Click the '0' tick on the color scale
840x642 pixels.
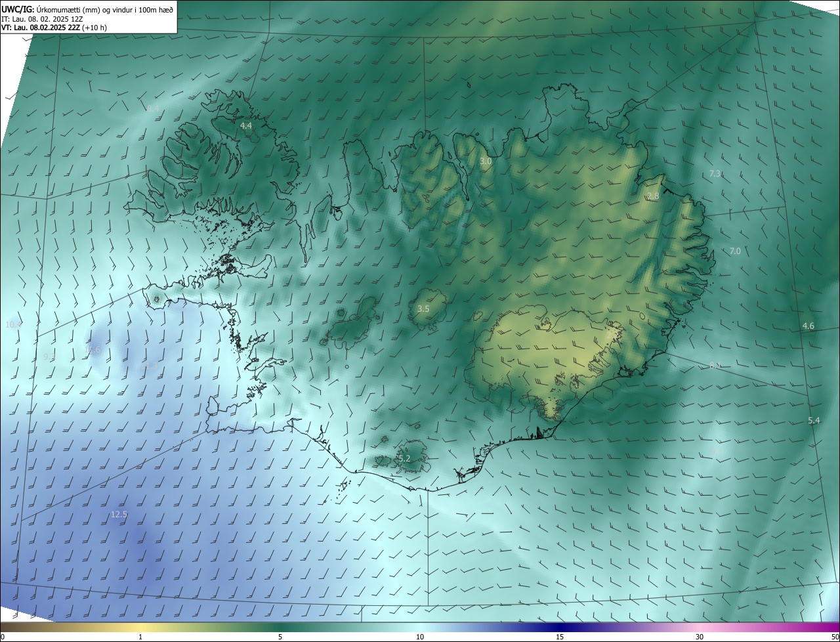[x=3, y=637]
